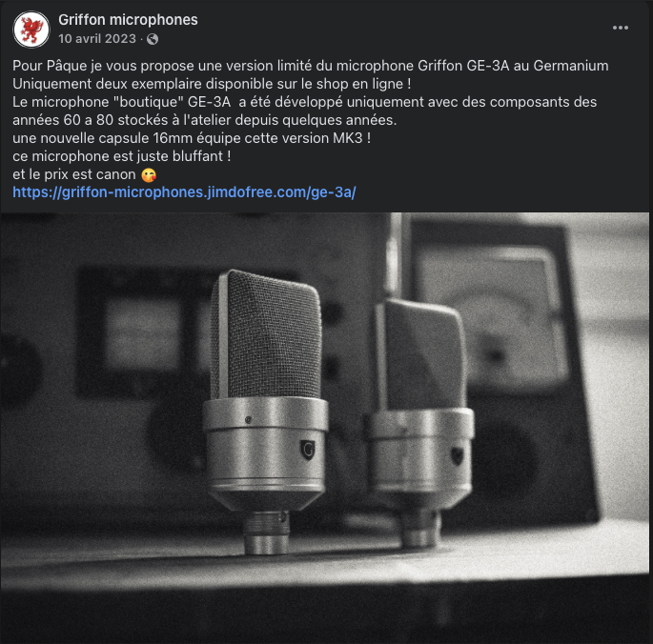This screenshot has width=653, height=644.
Task: Follow the griffon-microphones.jimdofree.com/ge-3a link
Action: pos(184,192)
